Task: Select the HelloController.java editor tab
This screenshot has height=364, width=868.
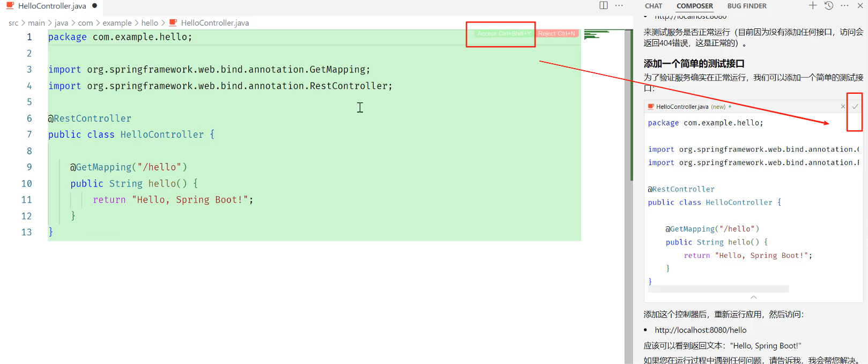Action: click(x=52, y=6)
